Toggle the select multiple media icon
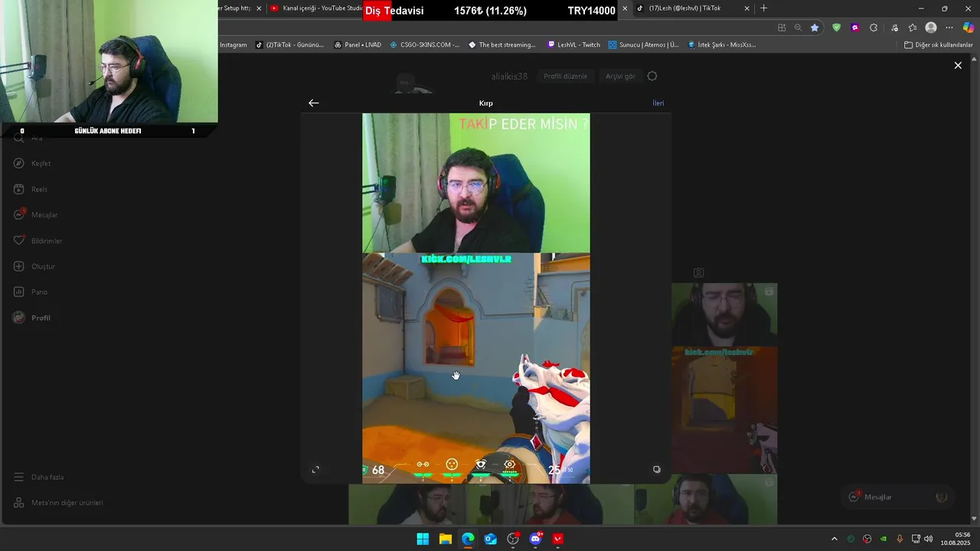Image resolution: width=980 pixels, height=551 pixels. (656, 469)
